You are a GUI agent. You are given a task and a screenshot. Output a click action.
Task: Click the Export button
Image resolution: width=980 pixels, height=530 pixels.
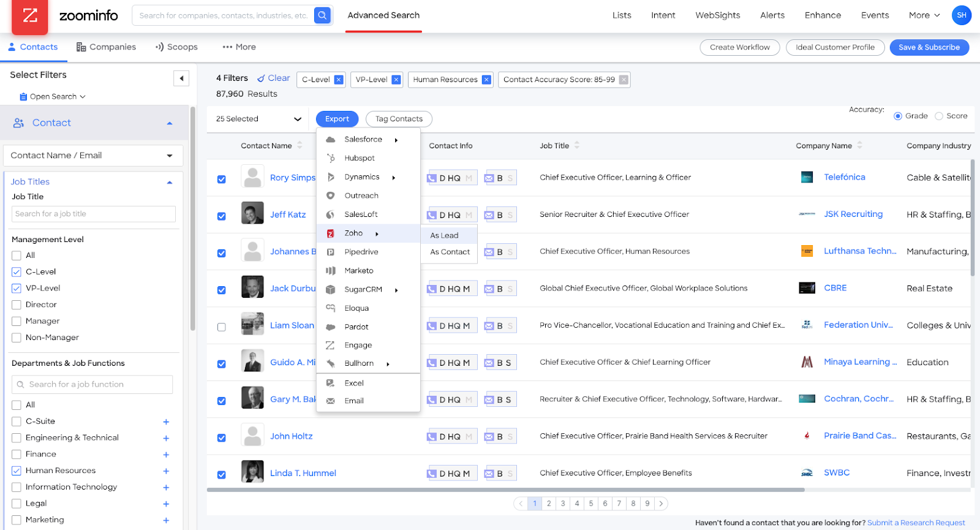[x=337, y=119]
